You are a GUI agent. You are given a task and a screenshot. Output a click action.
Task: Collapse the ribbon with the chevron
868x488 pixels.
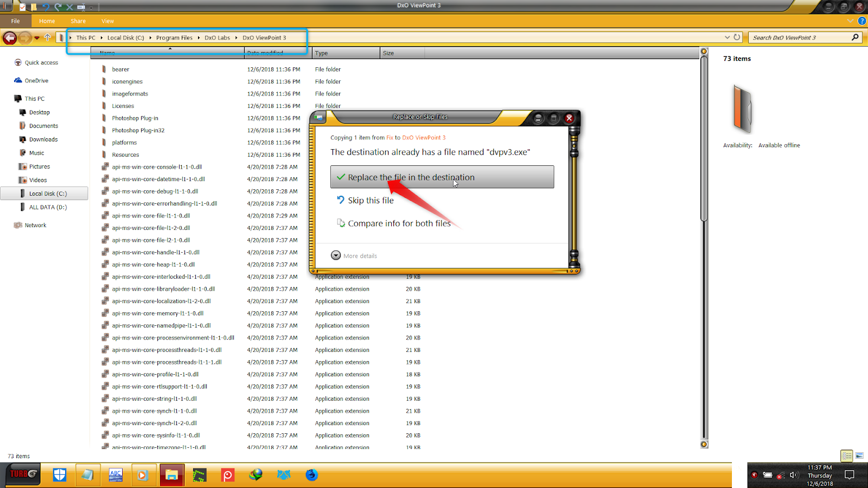click(x=850, y=21)
